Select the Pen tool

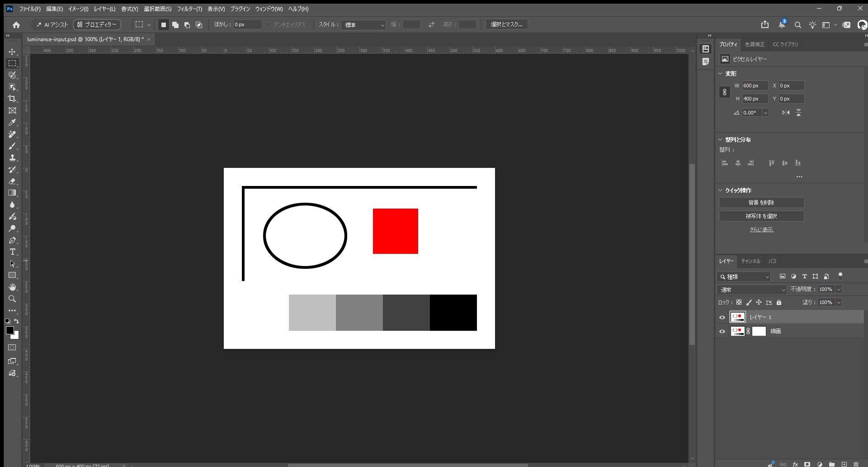pos(12,240)
